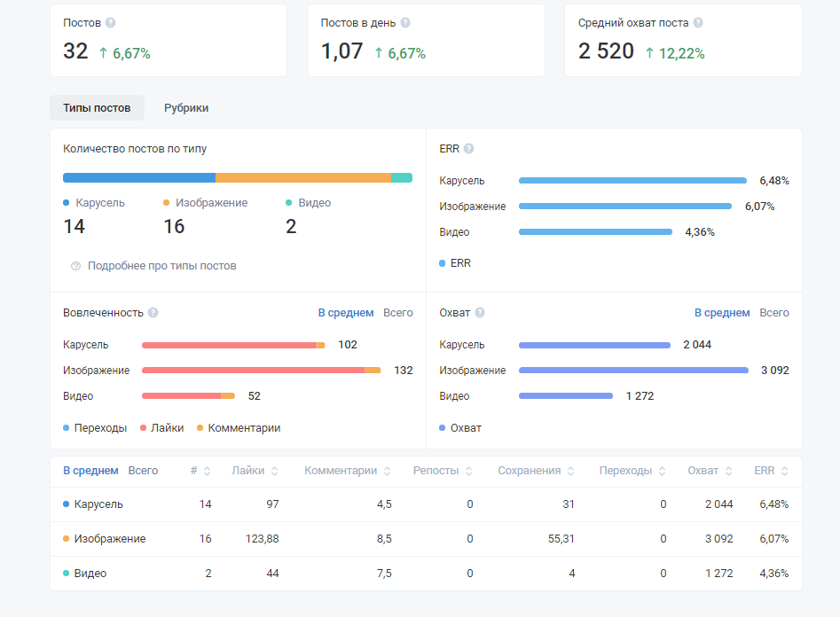Viewport: 840px width, 617px height.
Task: Click the Изображение legend under the post-type bar
Action: coord(206,202)
